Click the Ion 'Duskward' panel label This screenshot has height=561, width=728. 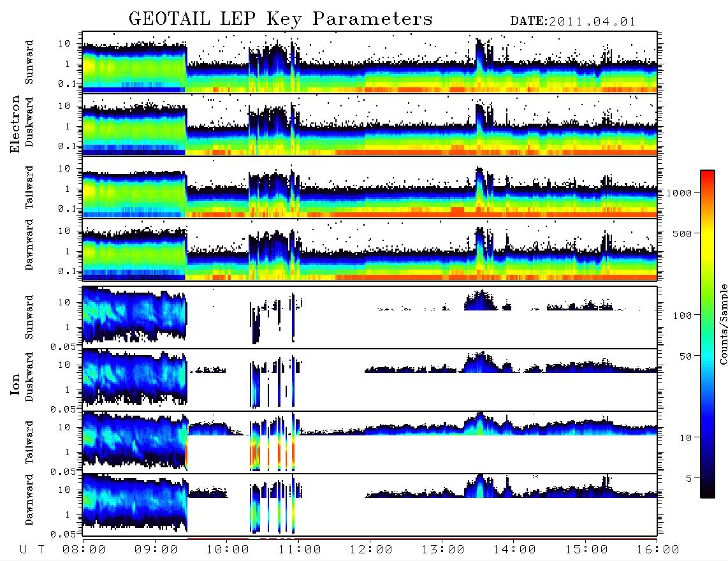[x=29, y=377]
